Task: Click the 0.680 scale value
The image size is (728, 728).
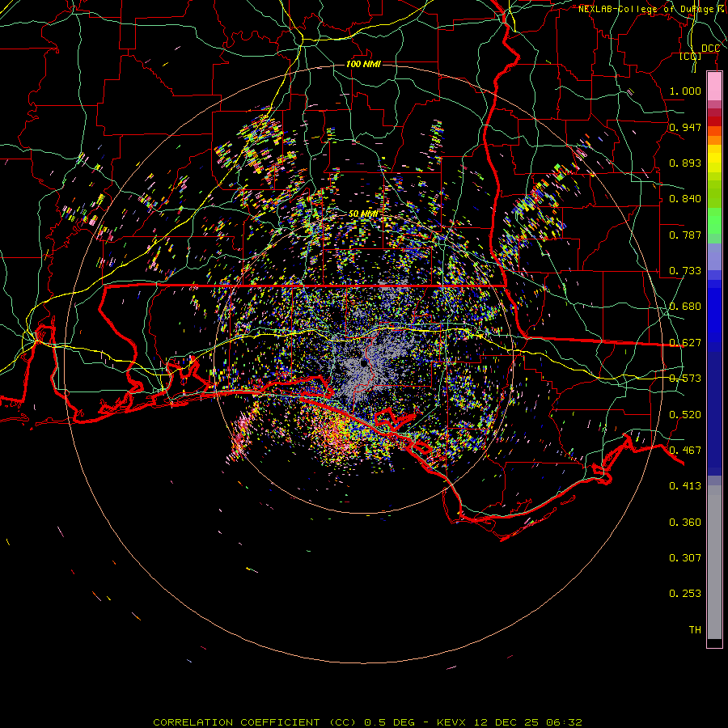Action: coord(685,307)
